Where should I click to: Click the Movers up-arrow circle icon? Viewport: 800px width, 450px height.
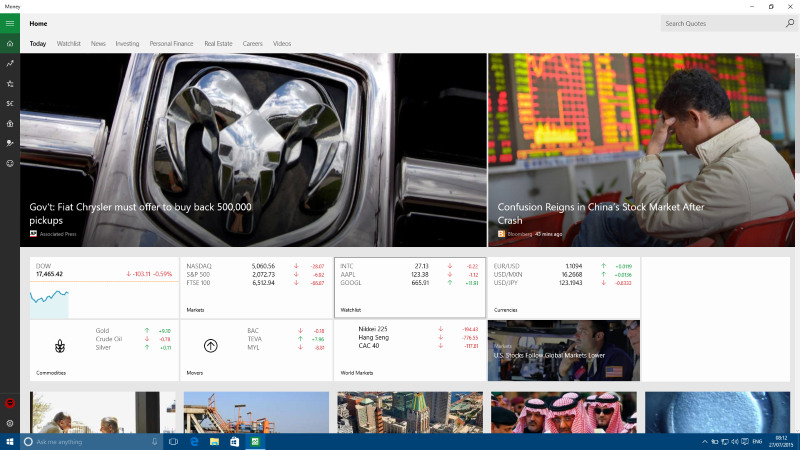(x=211, y=346)
